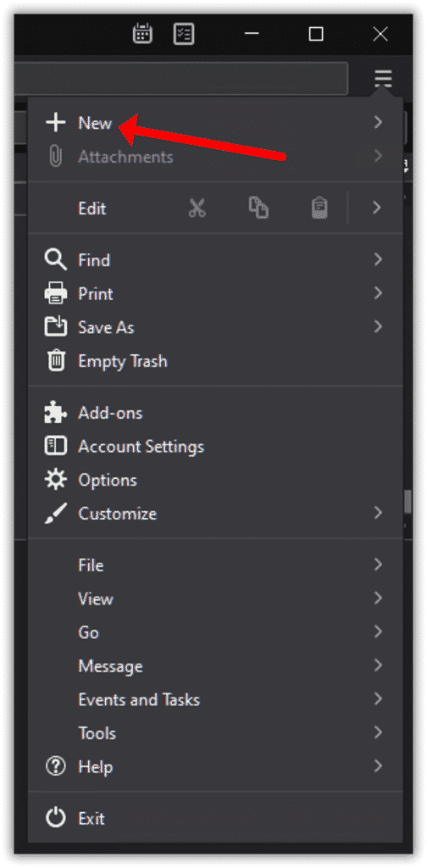Open the Print menu entry
The width and height of the screenshot is (427, 868).
(215, 293)
